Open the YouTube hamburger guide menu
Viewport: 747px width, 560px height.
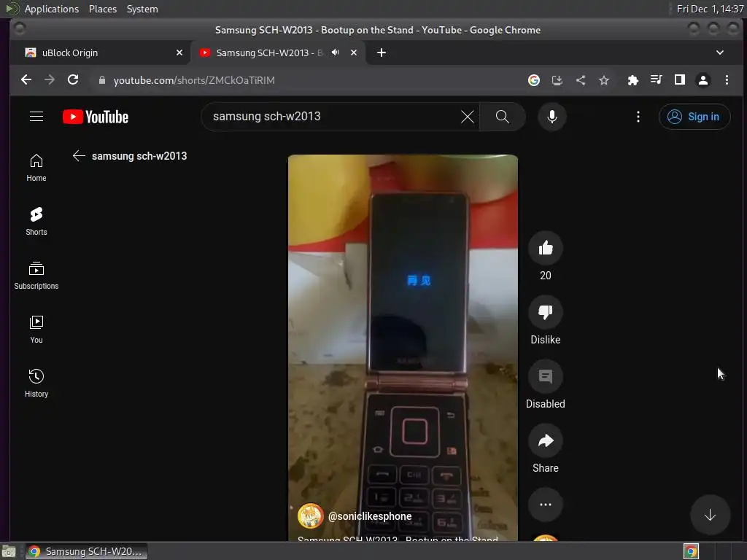pos(36,117)
